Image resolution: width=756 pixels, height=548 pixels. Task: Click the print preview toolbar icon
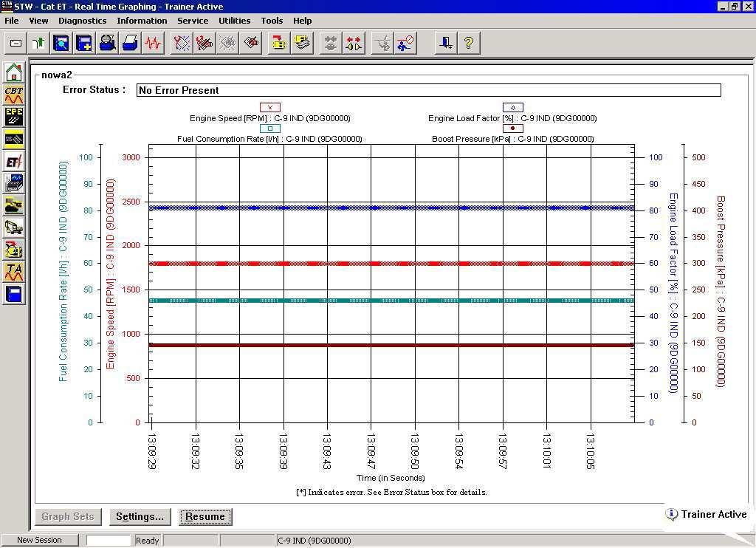click(107, 44)
